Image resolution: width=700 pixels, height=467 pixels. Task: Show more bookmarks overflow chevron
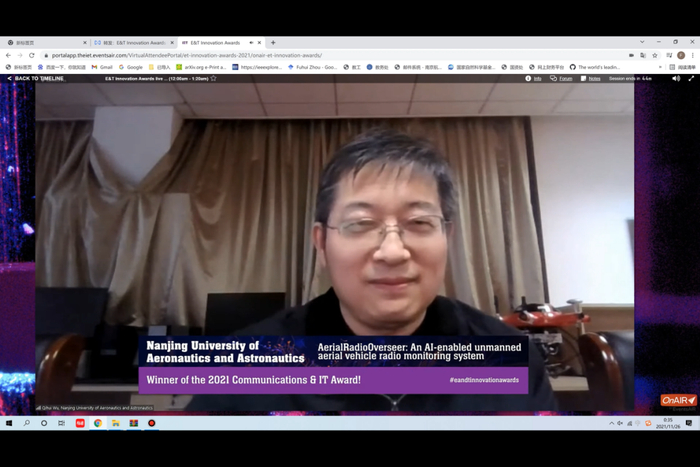tap(660, 67)
